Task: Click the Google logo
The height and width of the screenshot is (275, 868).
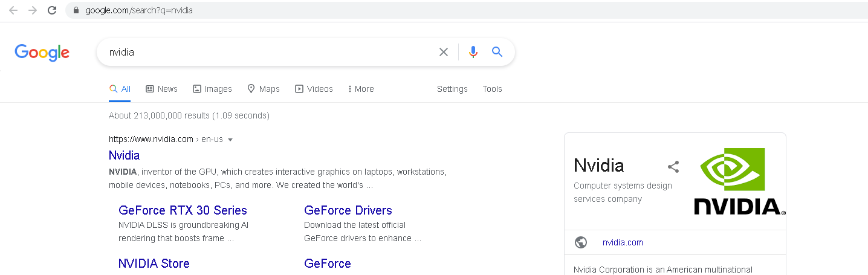Action: click(x=42, y=53)
